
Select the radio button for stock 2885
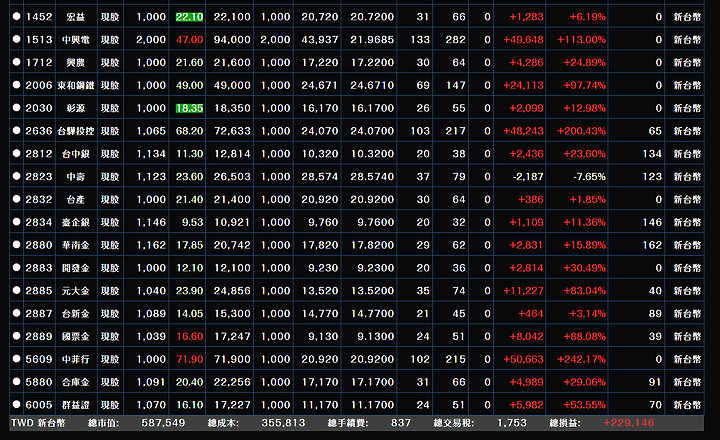[x=17, y=290]
